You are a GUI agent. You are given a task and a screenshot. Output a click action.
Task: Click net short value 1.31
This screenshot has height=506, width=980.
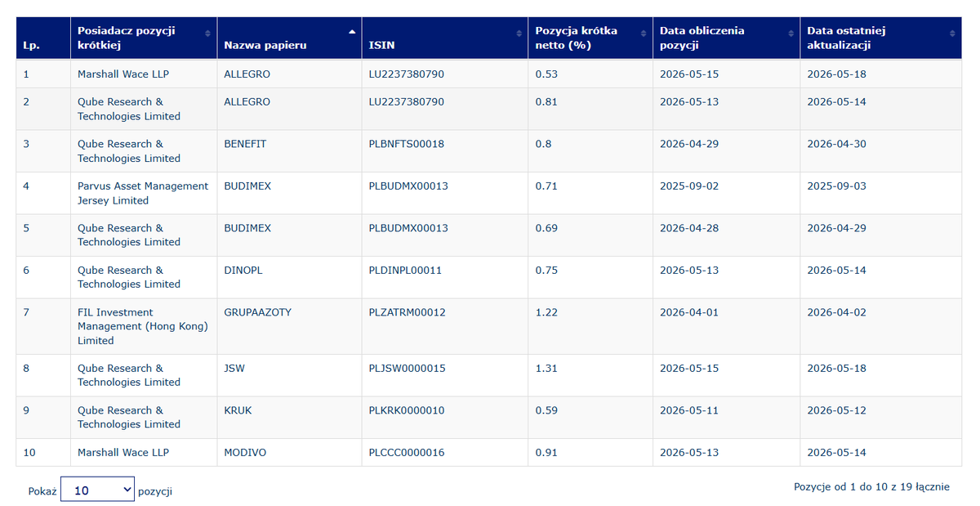[546, 368]
